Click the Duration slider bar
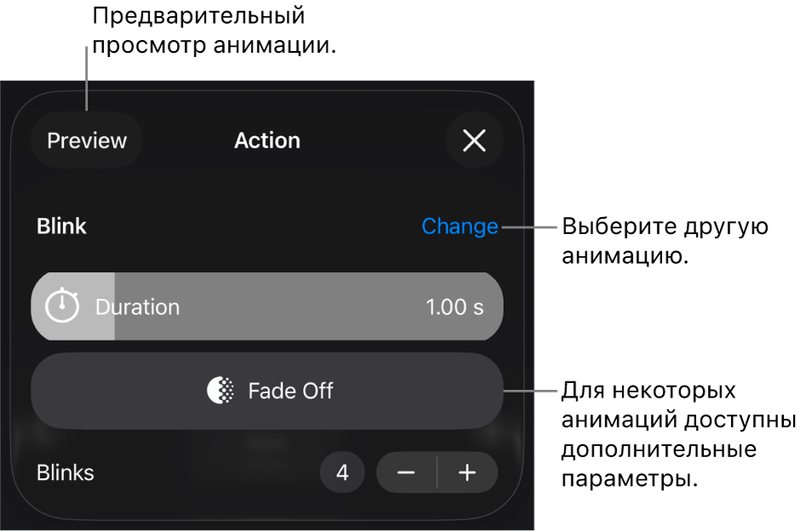The width and height of the screenshot is (806, 532). pos(266,306)
